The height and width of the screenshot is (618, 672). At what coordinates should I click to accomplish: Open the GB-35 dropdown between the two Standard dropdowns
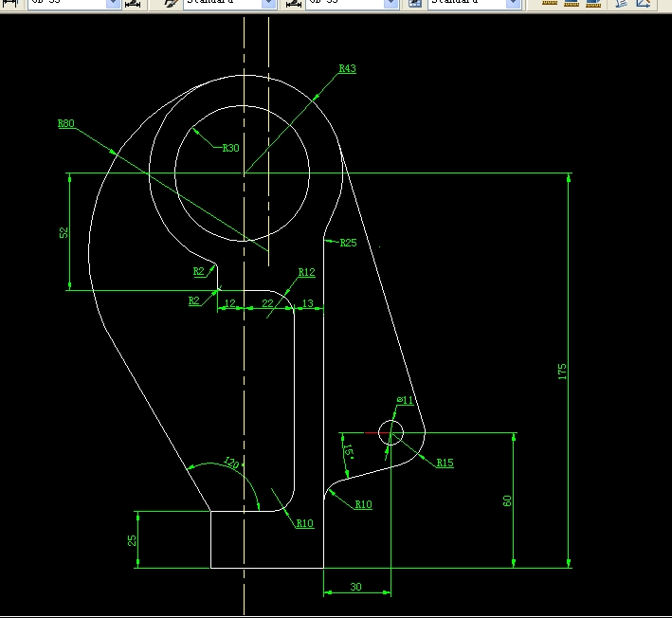tap(352, 3)
